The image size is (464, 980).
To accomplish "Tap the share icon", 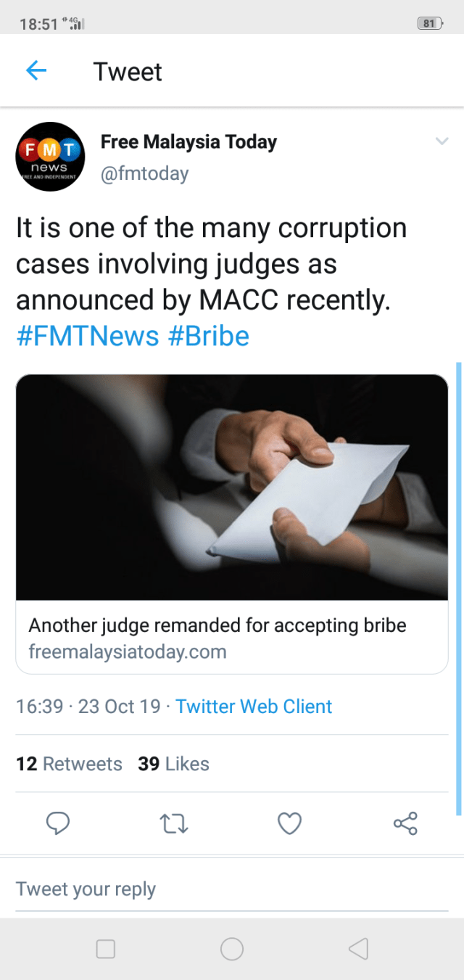I will point(405,823).
